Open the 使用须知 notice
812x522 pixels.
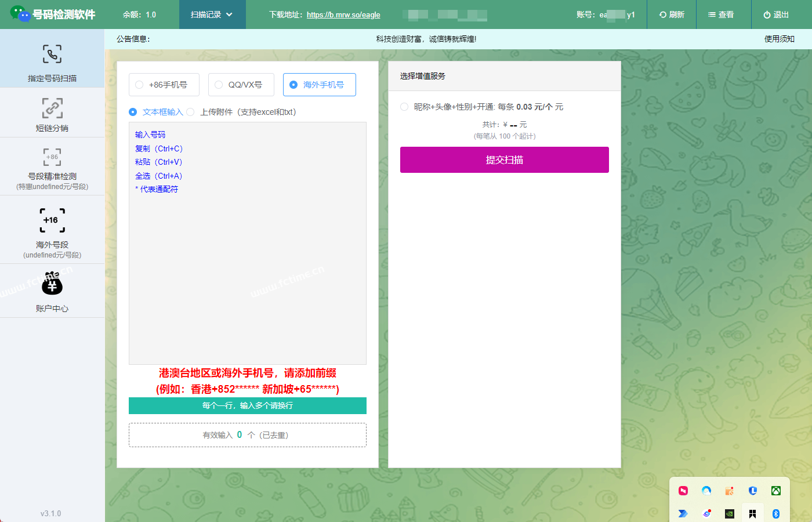tap(780, 39)
